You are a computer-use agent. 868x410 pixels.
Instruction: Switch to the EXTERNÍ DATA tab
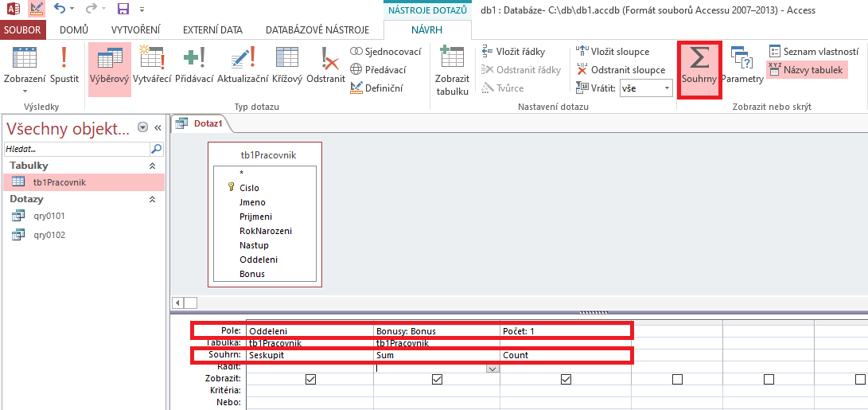[212, 30]
